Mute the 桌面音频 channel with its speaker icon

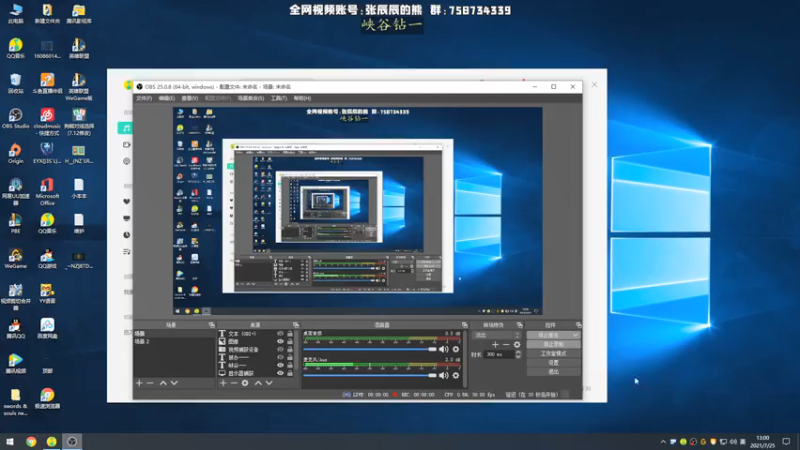click(x=443, y=349)
